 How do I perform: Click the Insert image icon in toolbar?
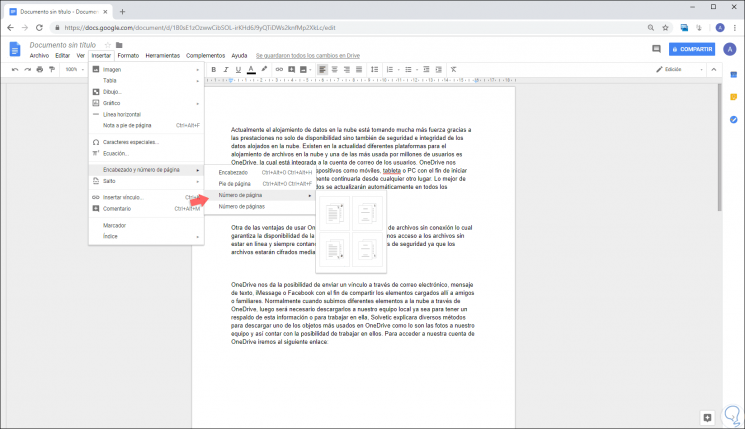303,69
